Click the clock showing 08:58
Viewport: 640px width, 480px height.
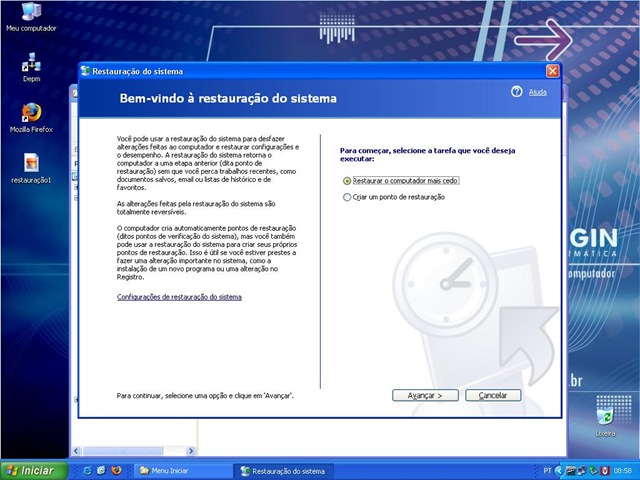pyautogui.click(x=623, y=471)
